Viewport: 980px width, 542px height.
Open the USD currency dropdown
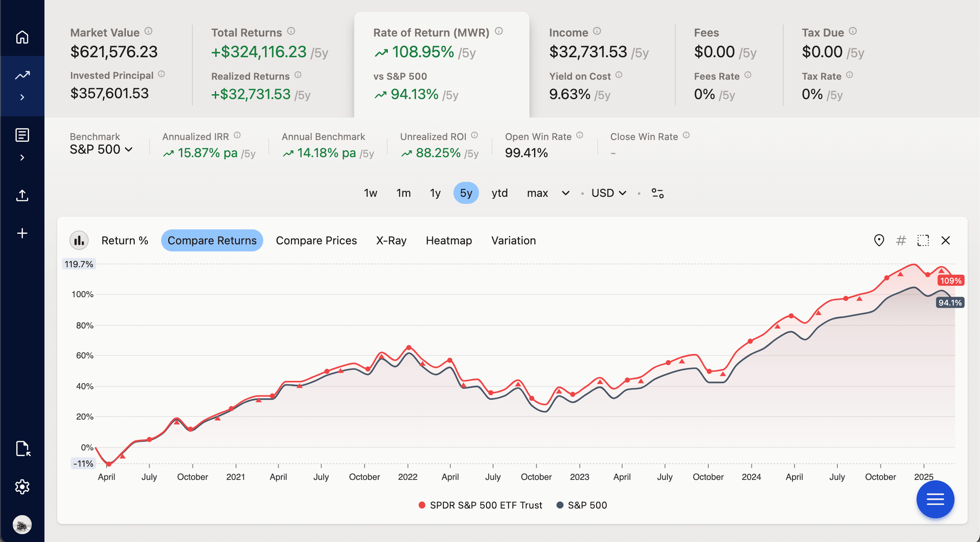tap(608, 193)
